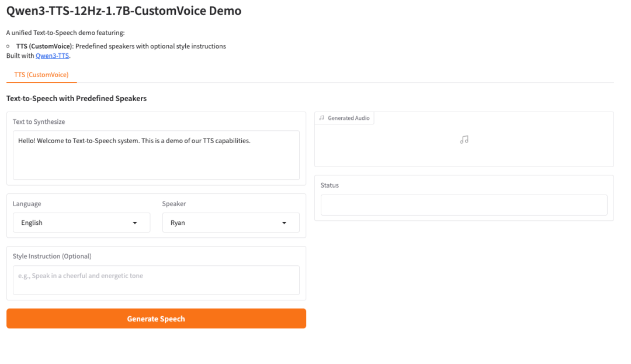This screenshot has height=364, width=631.
Task: Select the TTS (CustomVoice) tab
Action: pyautogui.click(x=41, y=75)
